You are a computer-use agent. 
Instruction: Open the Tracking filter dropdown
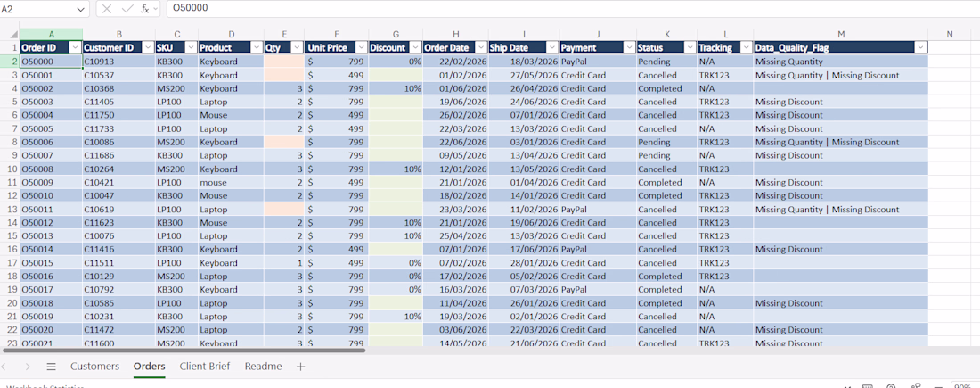pos(746,47)
